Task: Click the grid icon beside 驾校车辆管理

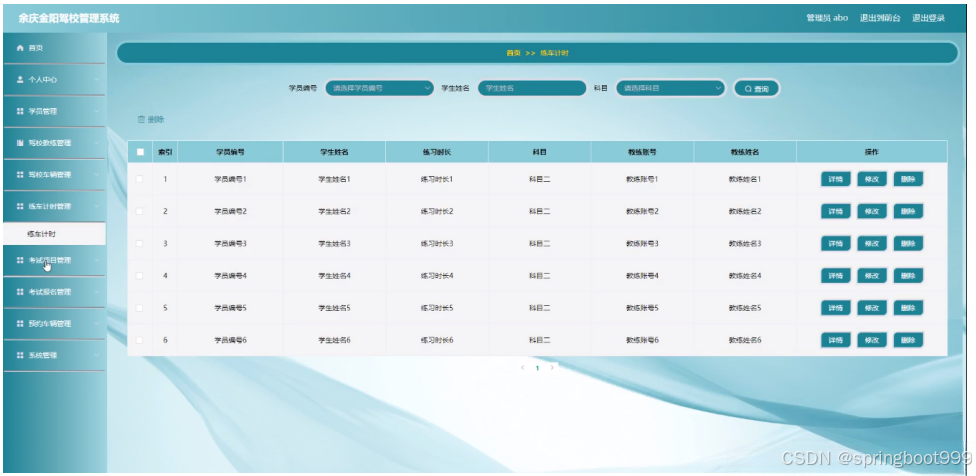Action: tap(20, 175)
